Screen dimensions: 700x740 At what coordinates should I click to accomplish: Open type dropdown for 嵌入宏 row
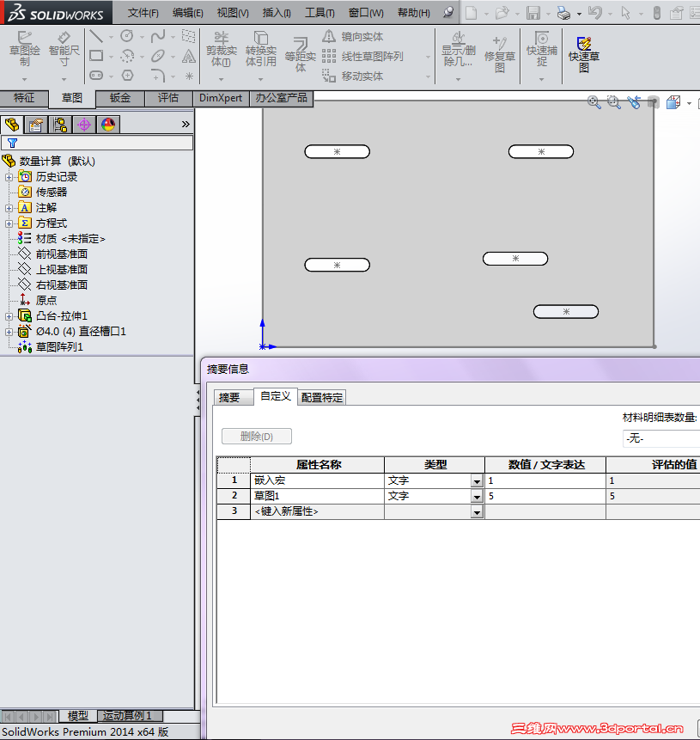pos(477,481)
